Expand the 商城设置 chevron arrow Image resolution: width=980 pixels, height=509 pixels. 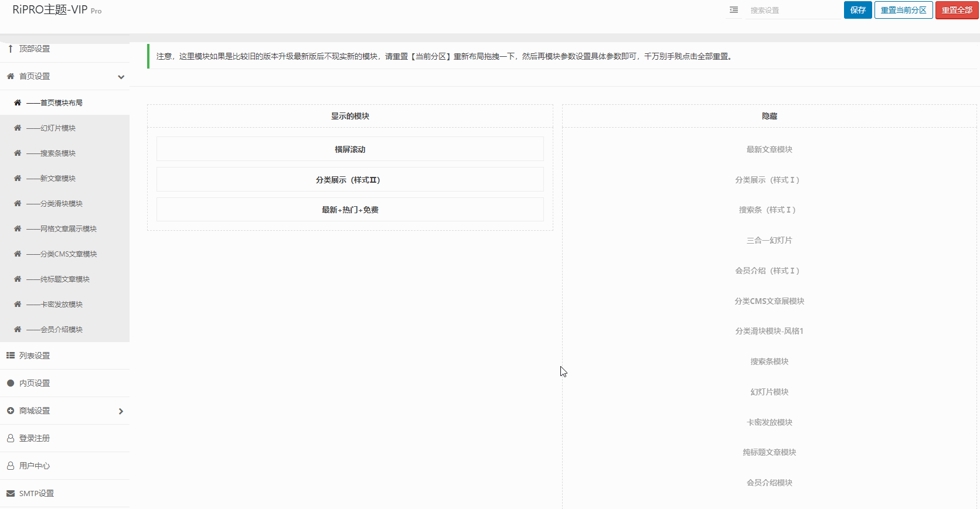[121, 411]
